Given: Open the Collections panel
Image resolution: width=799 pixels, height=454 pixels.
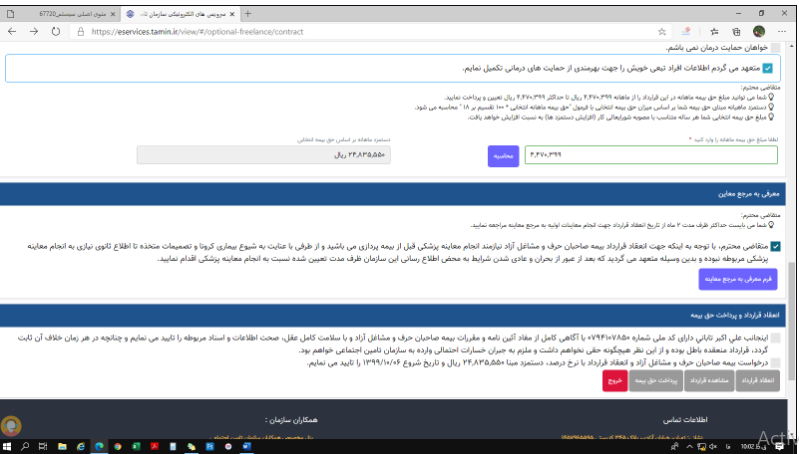Looking at the screenshot, I should [736, 32].
